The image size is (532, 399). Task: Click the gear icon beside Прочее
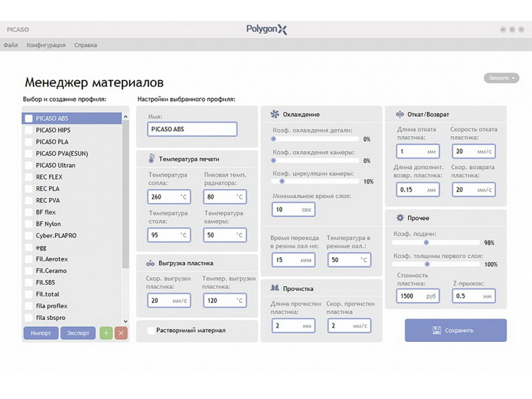coord(400,218)
